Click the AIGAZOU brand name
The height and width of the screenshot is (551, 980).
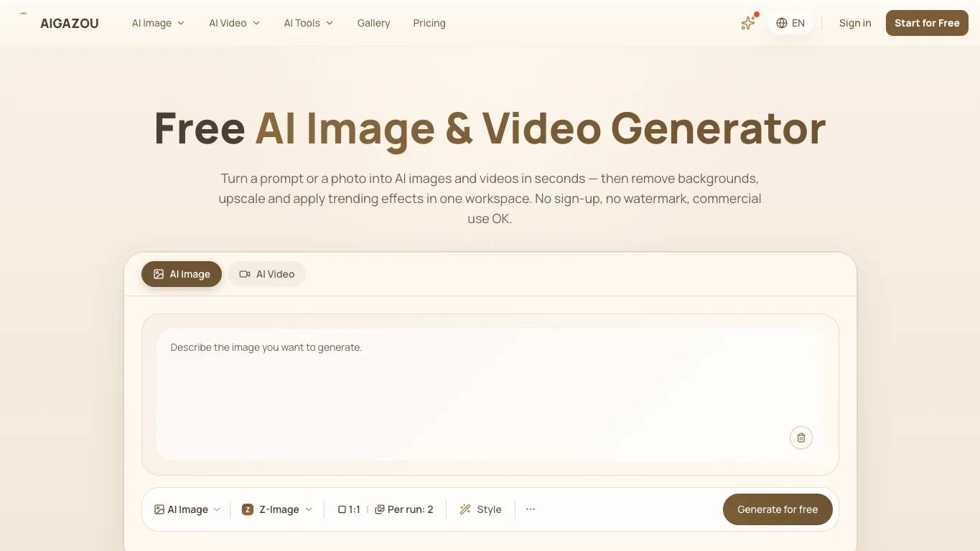click(70, 23)
